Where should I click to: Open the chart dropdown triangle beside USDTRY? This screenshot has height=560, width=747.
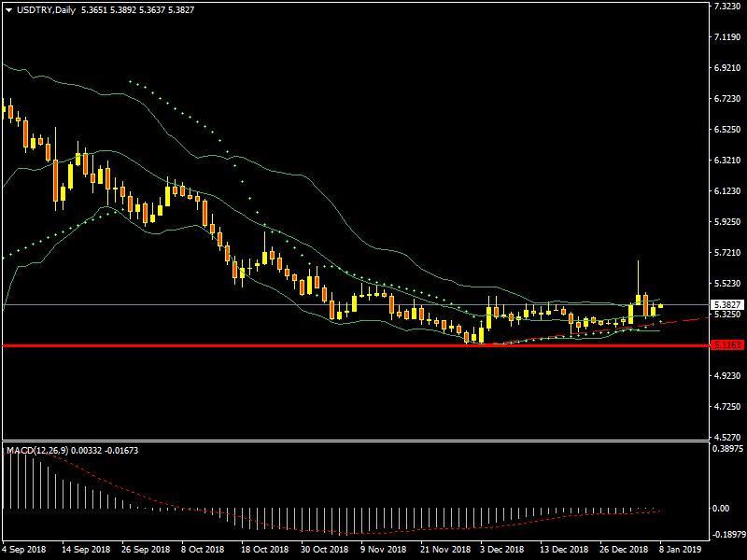click(x=8, y=10)
